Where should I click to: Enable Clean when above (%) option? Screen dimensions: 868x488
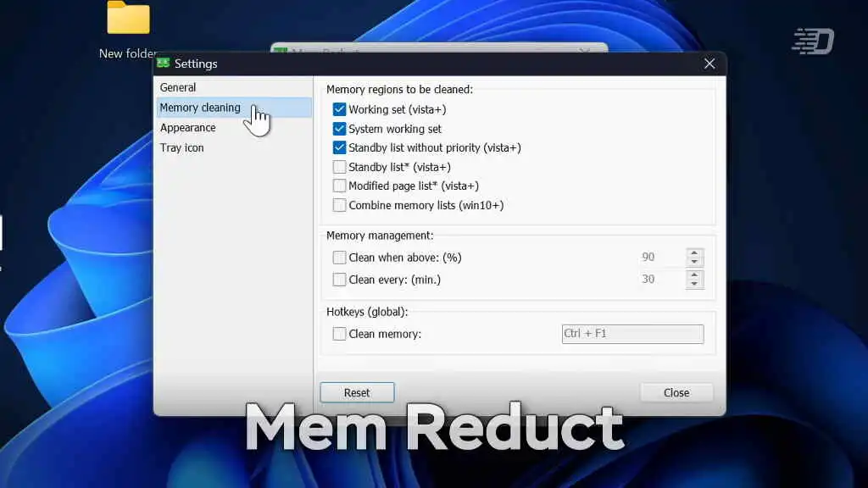click(x=339, y=258)
